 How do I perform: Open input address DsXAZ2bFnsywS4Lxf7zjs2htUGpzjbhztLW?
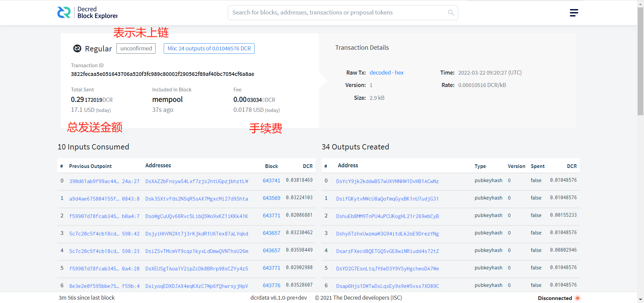[197, 181]
